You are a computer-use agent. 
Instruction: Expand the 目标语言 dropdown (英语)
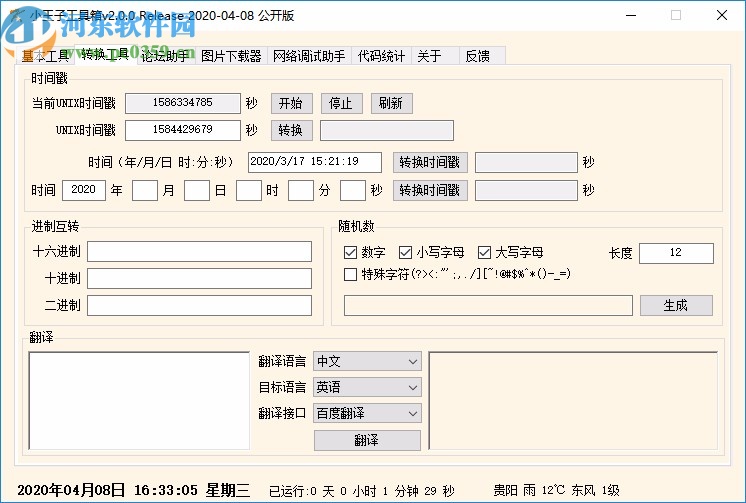(367, 387)
